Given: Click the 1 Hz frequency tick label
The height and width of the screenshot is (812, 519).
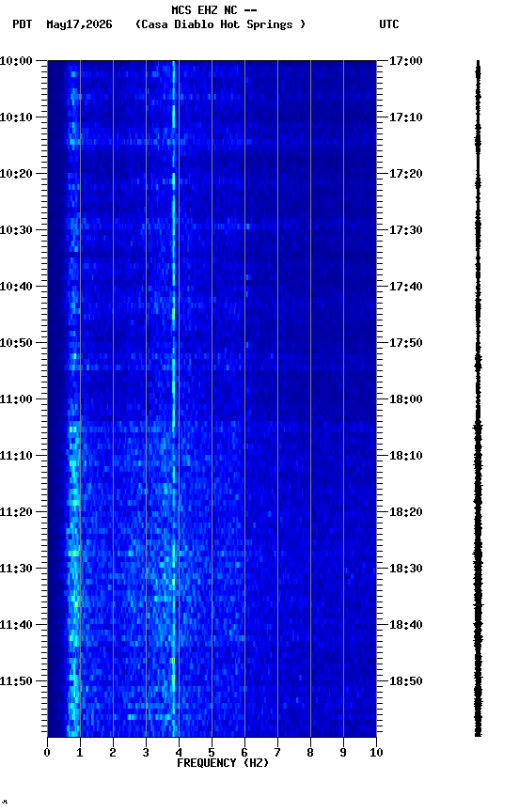Looking at the screenshot, I should point(80,753).
